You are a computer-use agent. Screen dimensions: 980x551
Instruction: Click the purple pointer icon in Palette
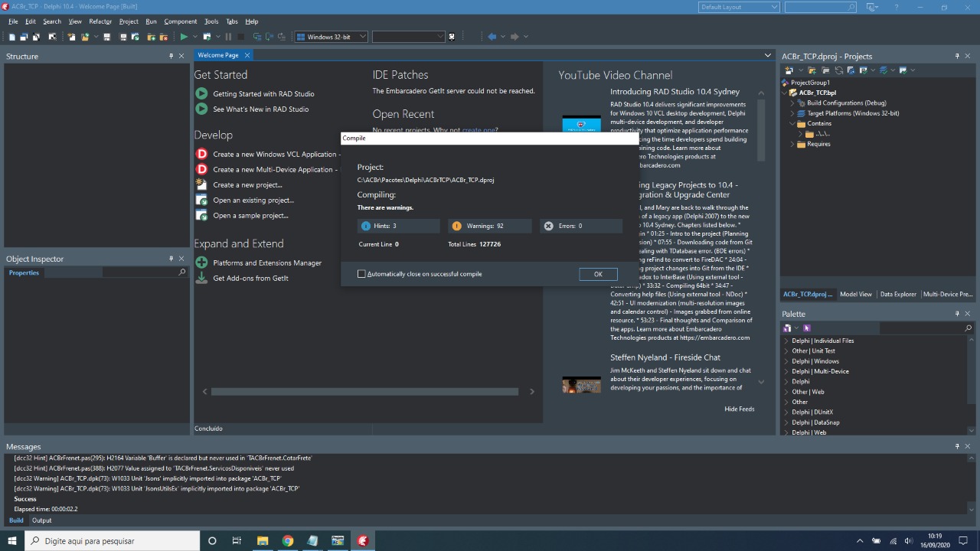click(807, 328)
